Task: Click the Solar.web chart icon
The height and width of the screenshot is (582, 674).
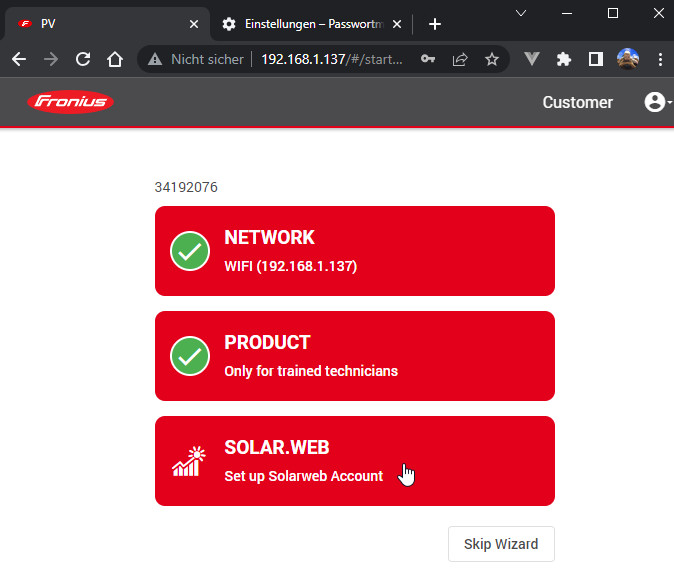Action: click(189, 461)
